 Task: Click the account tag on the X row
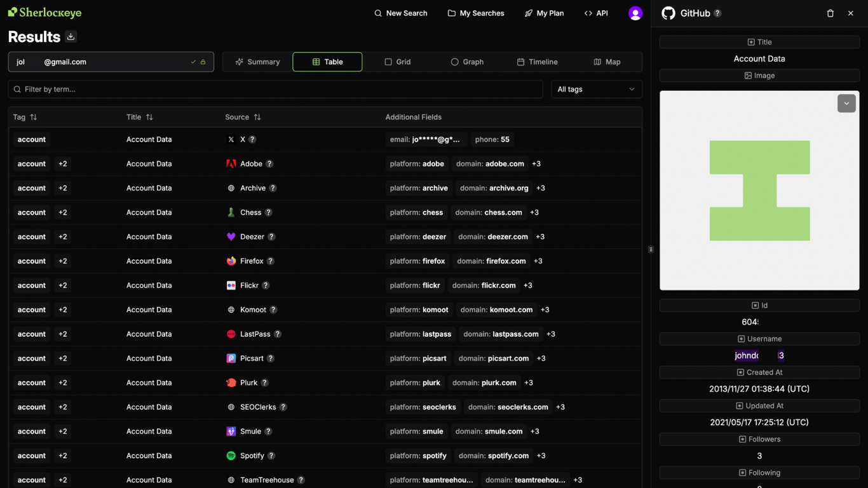point(32,139)
